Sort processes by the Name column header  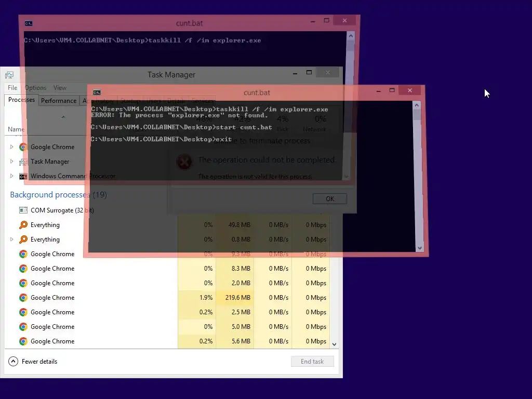click(16, 129)
